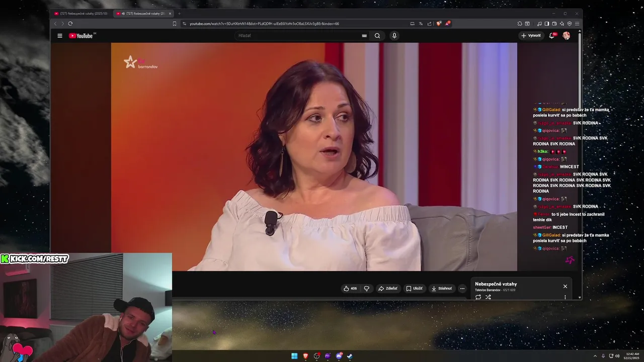Open the Windows Start menu

point(294,356)
